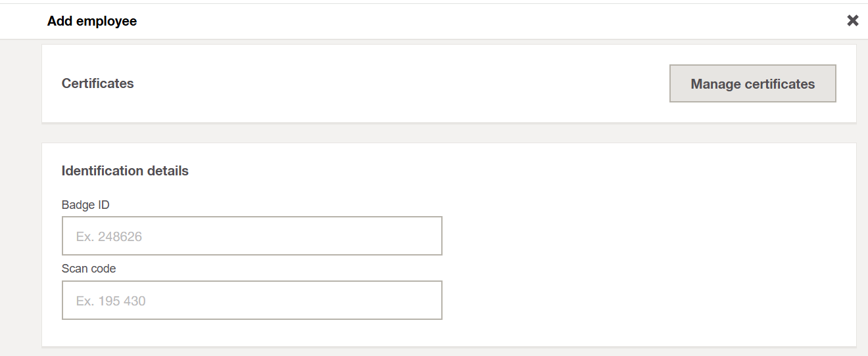Viewport: 868px width, 356px height.
Task: Click the Identification details heading
Action: pyautogui.click(x=125, y=171)
